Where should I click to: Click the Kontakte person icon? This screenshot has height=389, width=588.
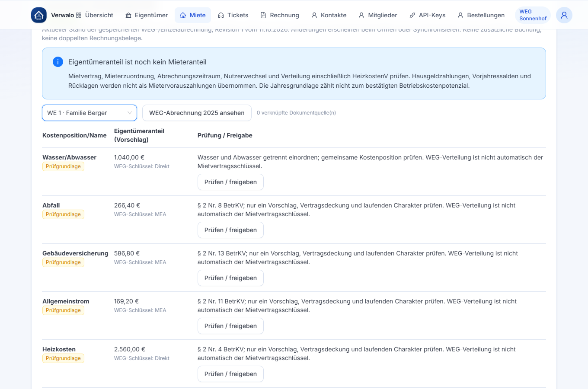tap(314, 15)
